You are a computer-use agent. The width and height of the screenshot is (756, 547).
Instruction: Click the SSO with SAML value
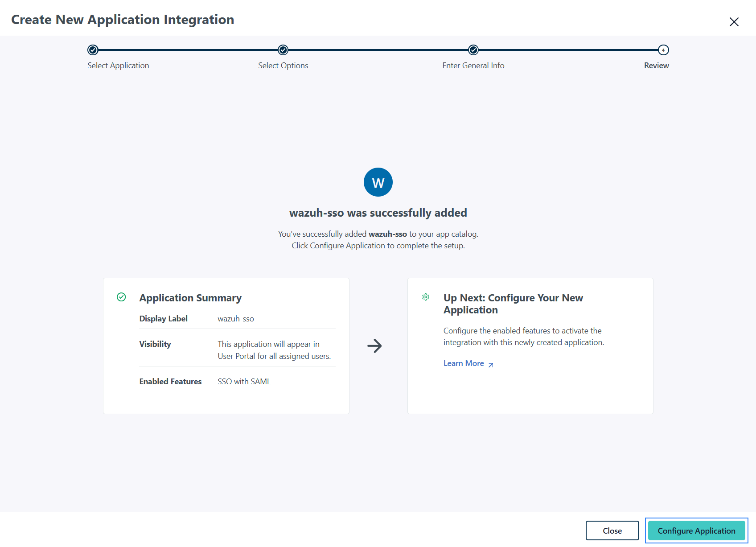[244, 382]
